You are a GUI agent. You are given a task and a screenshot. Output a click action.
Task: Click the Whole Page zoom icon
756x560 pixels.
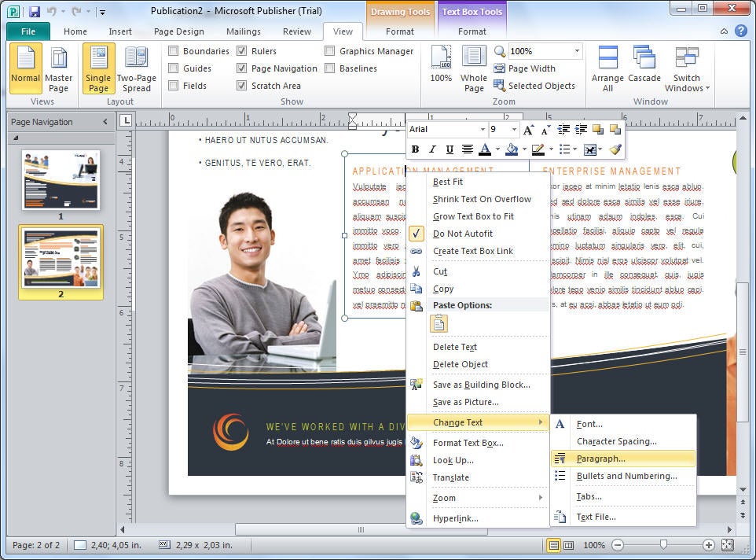474,68
